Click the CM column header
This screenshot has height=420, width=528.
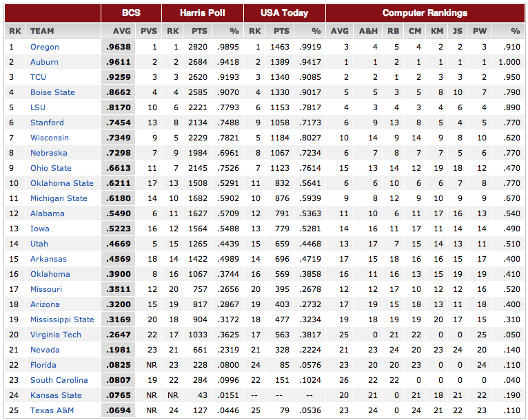[x=415, y=31]
